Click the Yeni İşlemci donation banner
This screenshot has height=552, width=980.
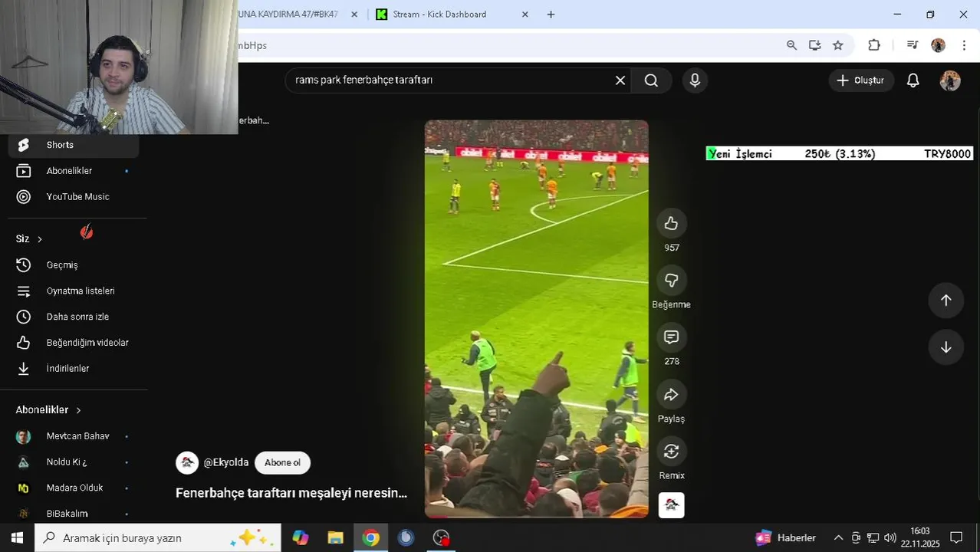tap(840, 153)
